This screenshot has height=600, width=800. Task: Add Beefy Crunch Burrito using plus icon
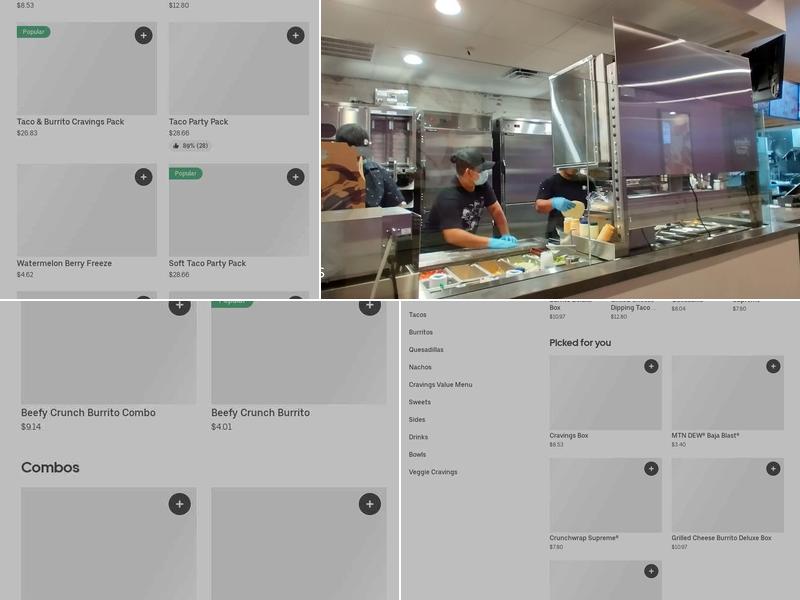click(x=369, y=306)
